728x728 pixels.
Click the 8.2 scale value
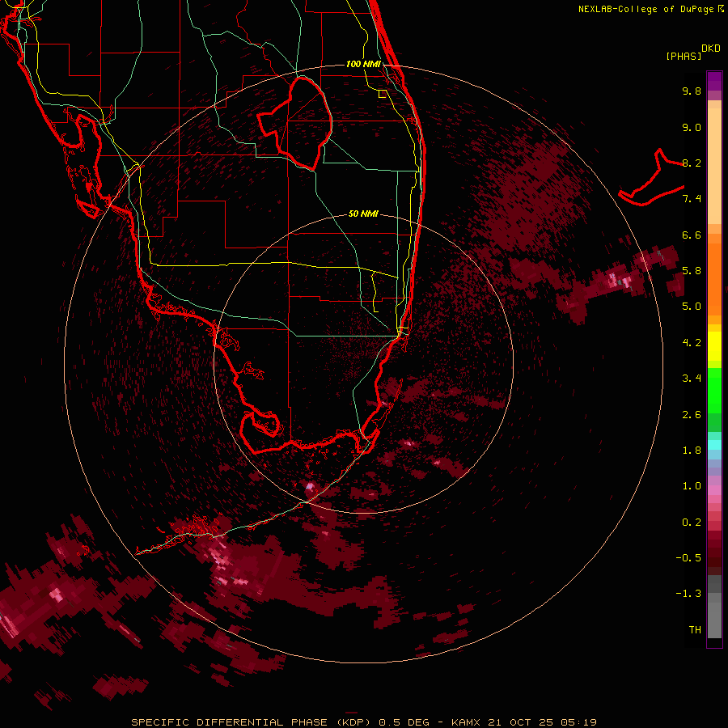click(692, 163)
